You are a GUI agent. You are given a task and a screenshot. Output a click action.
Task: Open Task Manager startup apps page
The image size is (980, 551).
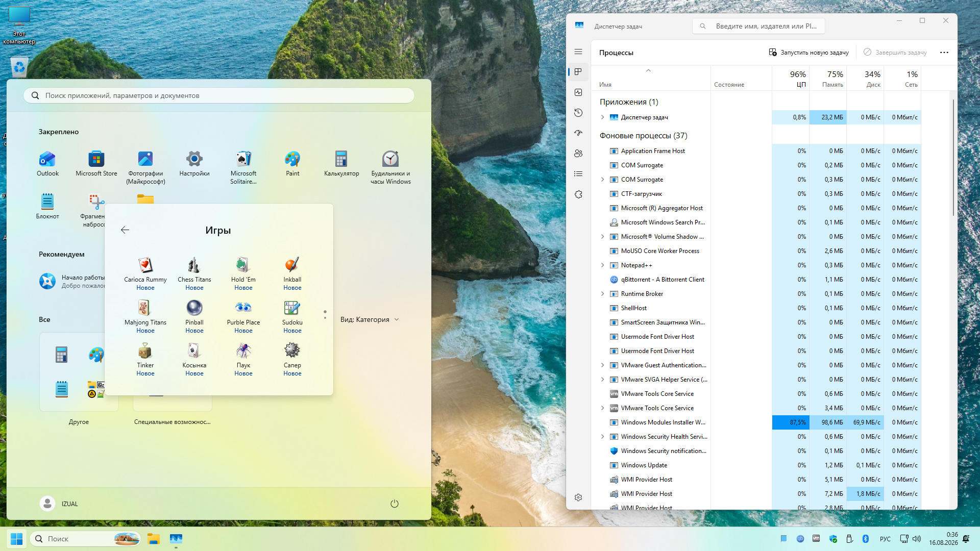click(578, 133)
